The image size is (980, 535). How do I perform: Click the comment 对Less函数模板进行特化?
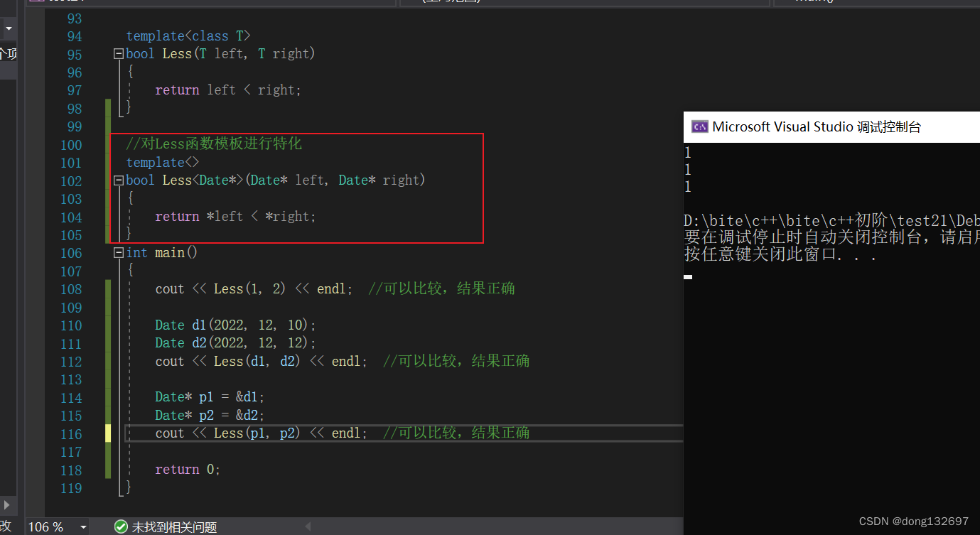coord(214,144)
